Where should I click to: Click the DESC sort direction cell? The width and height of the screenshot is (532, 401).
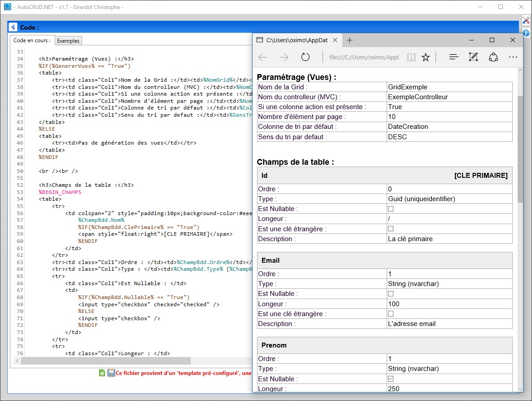tap(449, 137)
